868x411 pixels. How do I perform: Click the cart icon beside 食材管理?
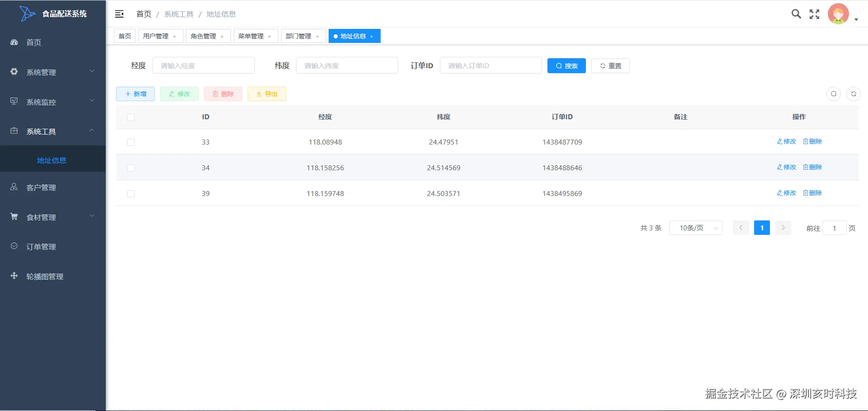[14, 217]
